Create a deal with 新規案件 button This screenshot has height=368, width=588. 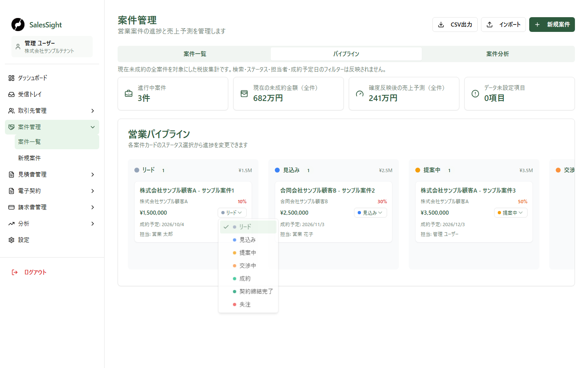[552, 25]
